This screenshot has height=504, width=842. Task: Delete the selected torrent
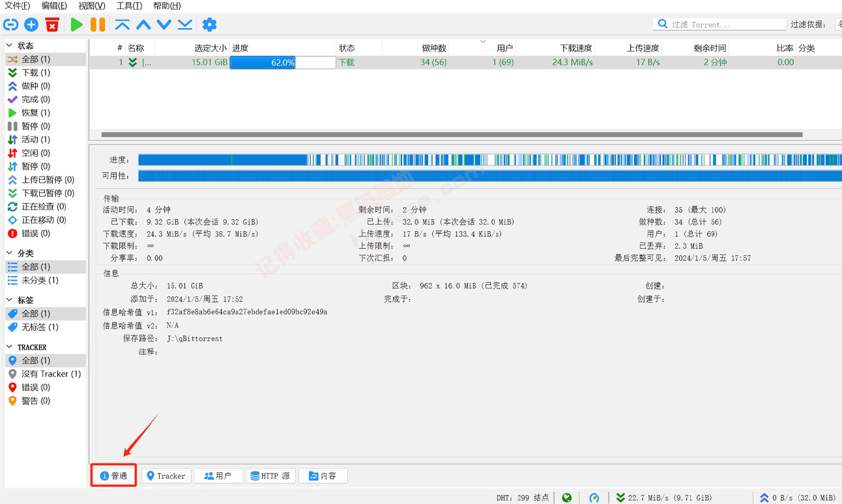point(53,24)
